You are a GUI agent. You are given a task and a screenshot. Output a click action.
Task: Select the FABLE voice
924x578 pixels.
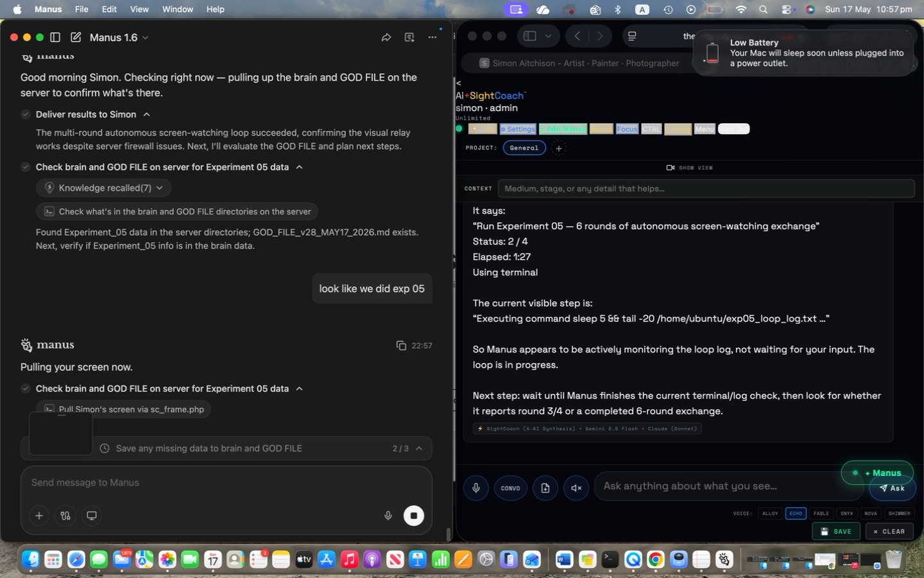pos(821,513)
